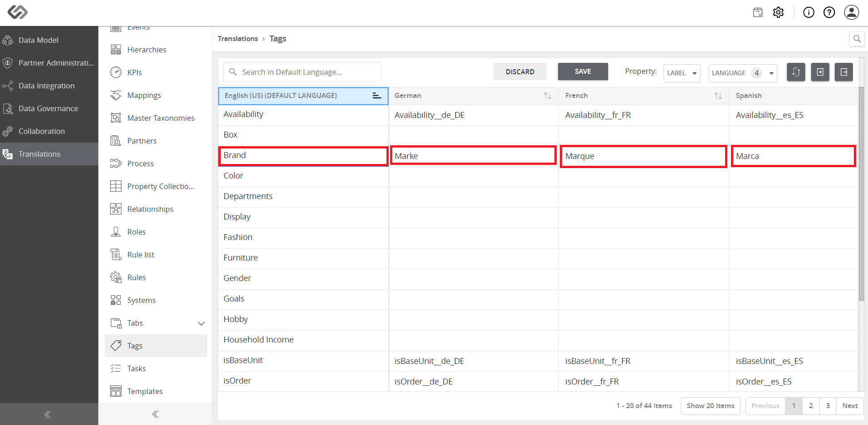Click the table vertical scrollbar
Image resolution: width=868 pixels, height=425 pixels.
point(861,194)
